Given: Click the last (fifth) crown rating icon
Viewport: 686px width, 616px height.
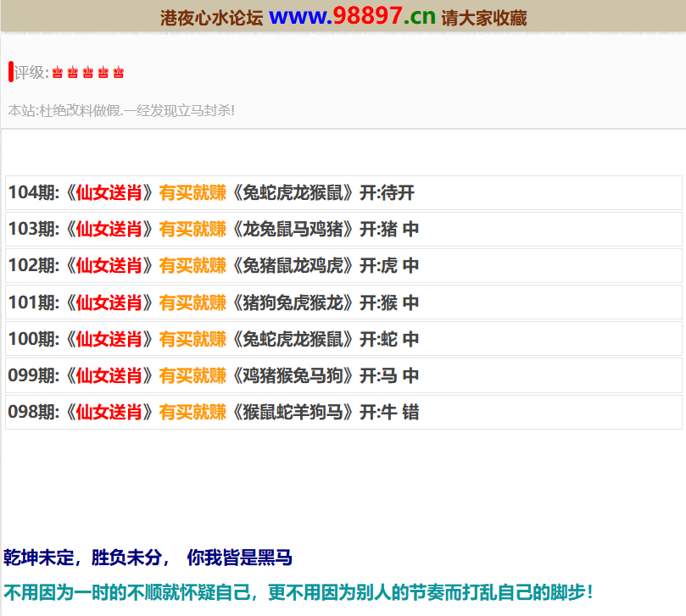Looking at the screenshot, I should point(119,73).
